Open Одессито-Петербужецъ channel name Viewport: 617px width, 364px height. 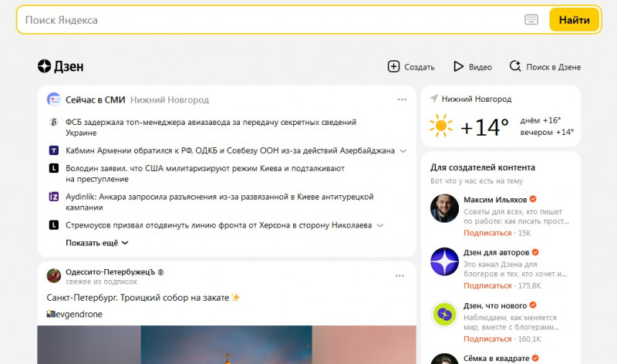coord(114,272)
